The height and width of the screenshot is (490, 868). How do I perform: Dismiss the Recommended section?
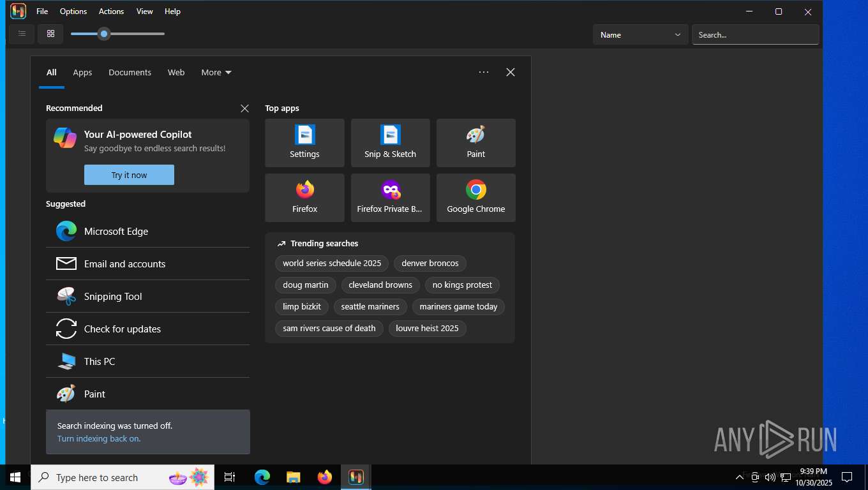(x=244, y=108)
